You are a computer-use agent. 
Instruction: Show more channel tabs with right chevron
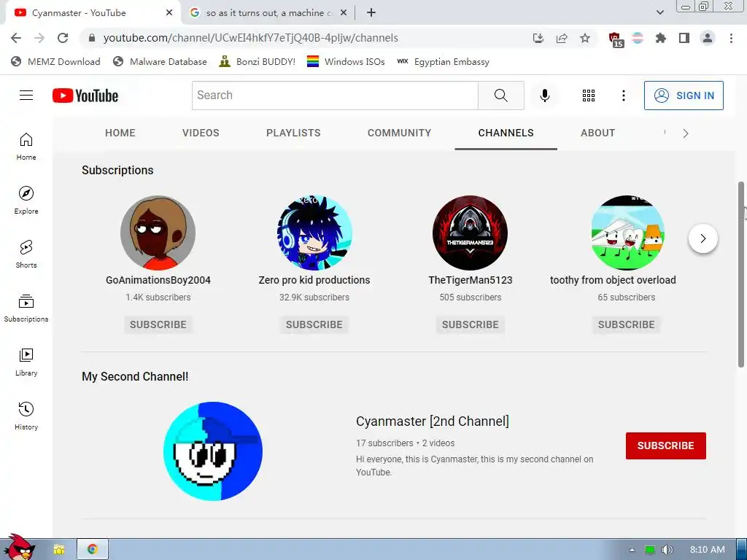pyautogui.click(x=686, y=133)
